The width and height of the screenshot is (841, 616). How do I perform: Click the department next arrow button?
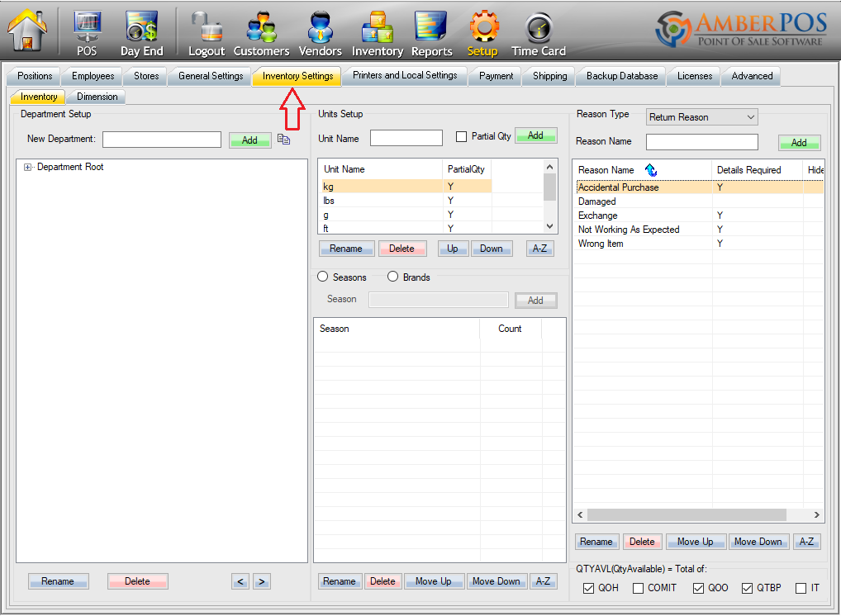pyautogui.click(x=262, y=581)
